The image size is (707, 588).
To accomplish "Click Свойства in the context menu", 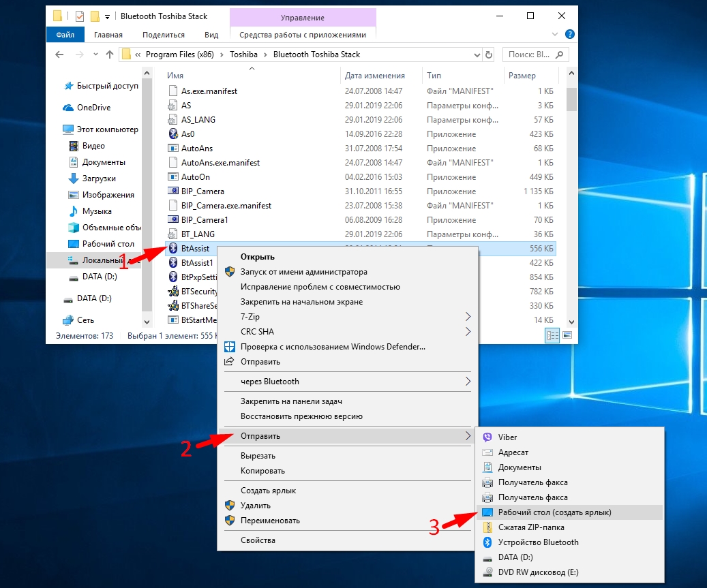I will pos(258,540).
